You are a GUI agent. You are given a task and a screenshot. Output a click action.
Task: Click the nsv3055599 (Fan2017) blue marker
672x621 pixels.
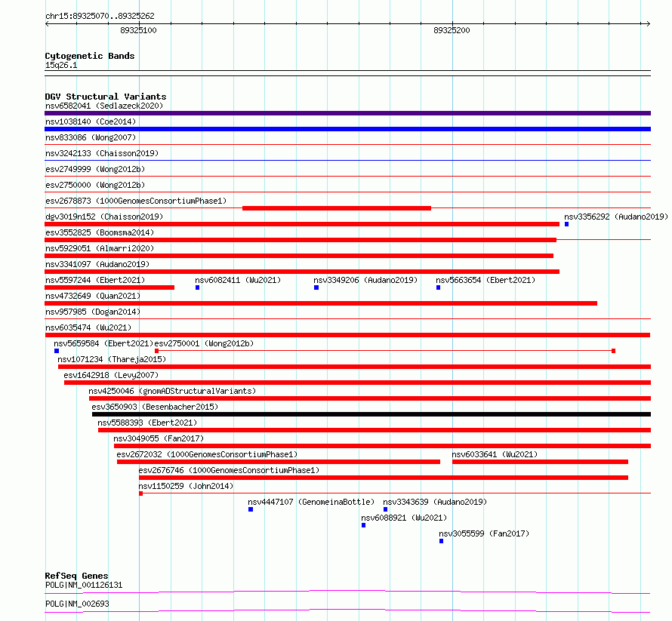pyautogui.click(x=442, y=541)
